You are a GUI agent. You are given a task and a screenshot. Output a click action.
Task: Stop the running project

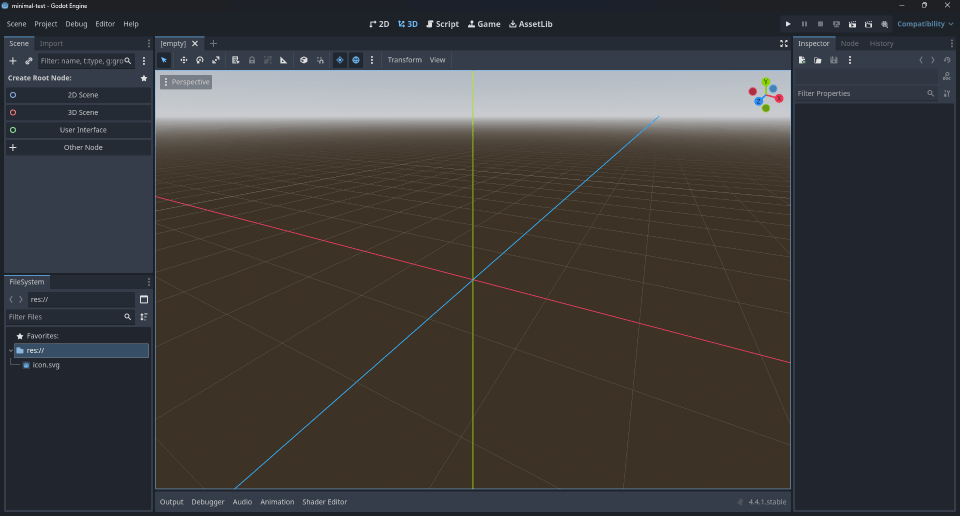click(820, 24)
